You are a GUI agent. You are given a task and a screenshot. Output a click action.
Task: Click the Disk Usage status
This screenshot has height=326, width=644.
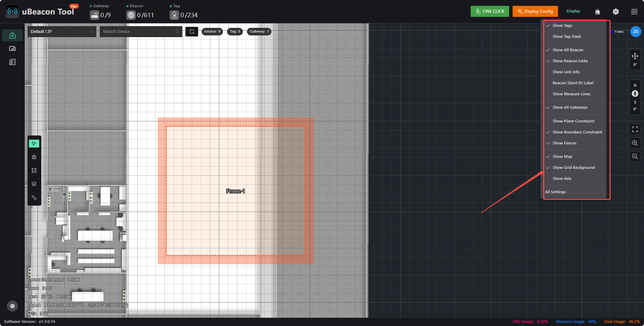pyautogui.click(x=622, y=322)
